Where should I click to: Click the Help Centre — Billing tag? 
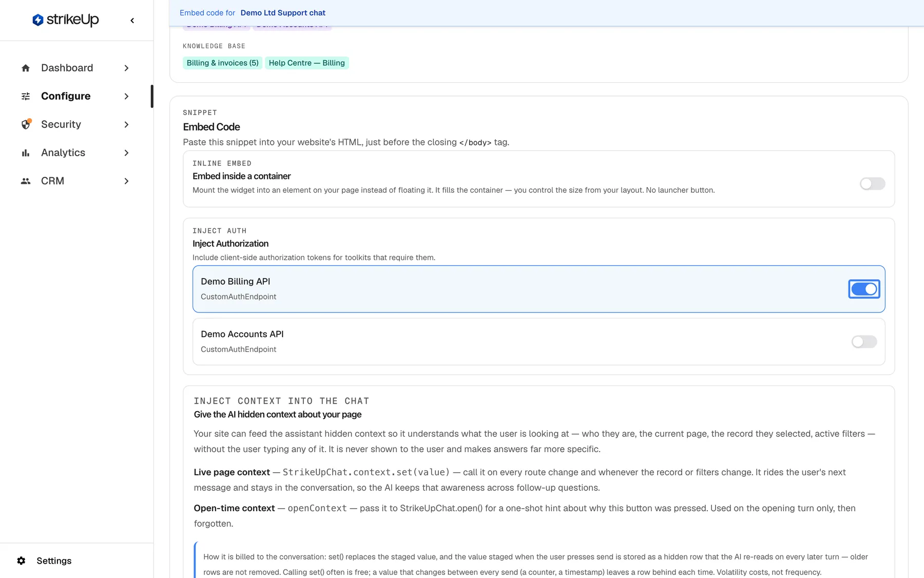pos(306,63)
